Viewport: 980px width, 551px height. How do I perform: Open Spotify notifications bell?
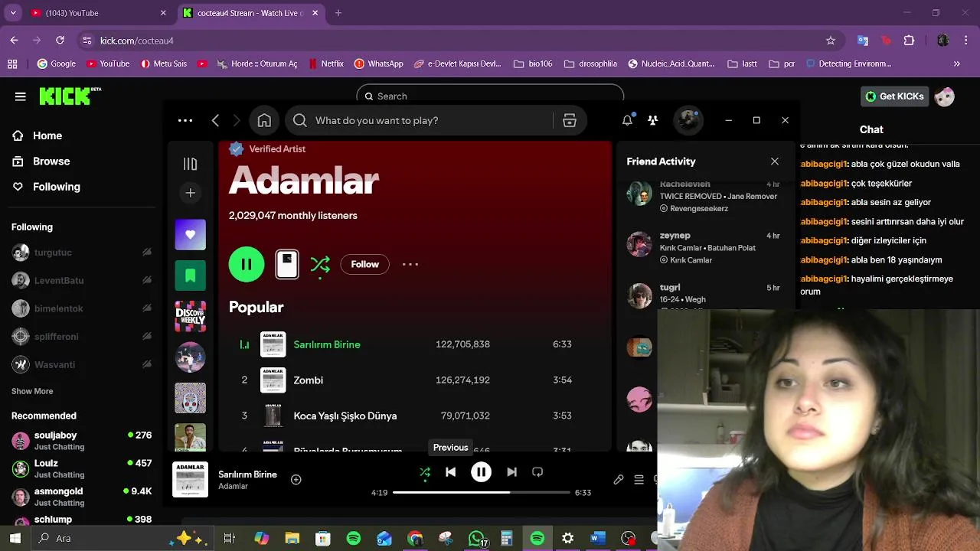[x=627, y=120]
